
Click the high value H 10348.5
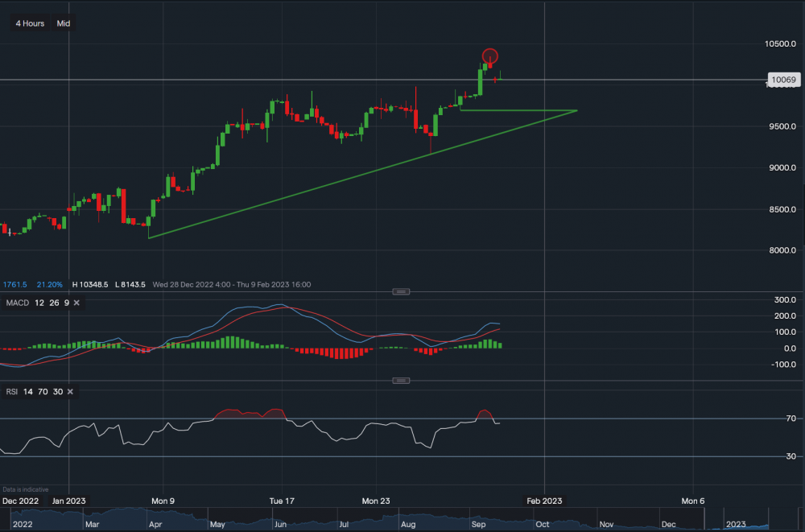[x=89, y=284]
